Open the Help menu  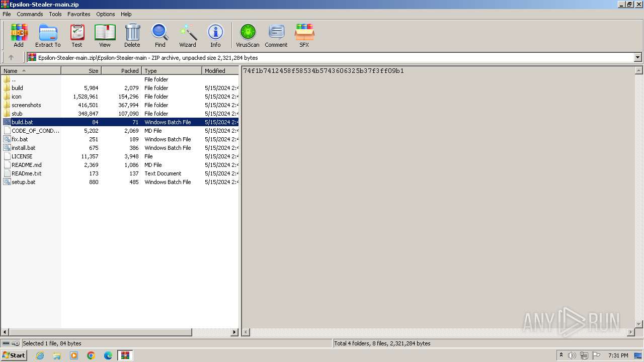pyautogui.click(x=126, y=14)
